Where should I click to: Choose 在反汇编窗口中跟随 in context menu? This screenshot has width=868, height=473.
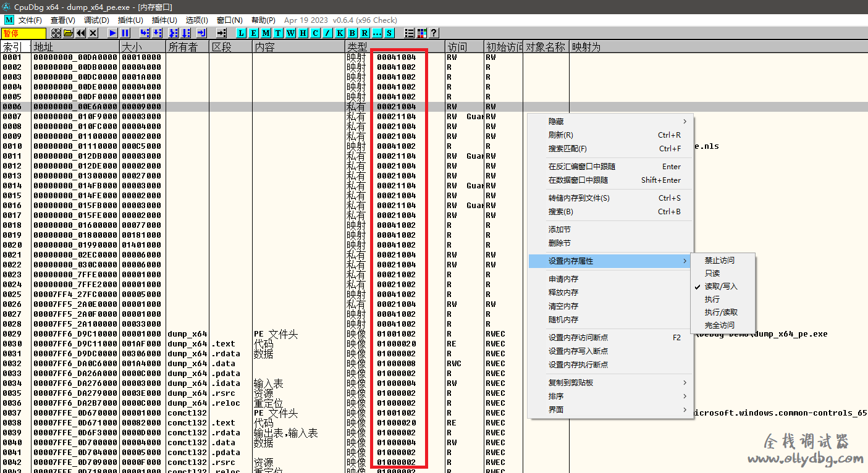(610, 167)
